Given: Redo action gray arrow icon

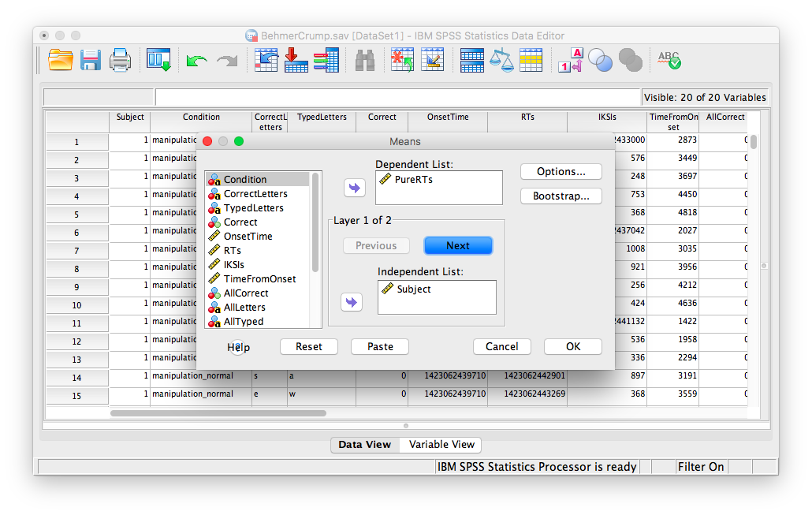Looking at the screenshot, I should pyautogui.click(x=227, y=61).
